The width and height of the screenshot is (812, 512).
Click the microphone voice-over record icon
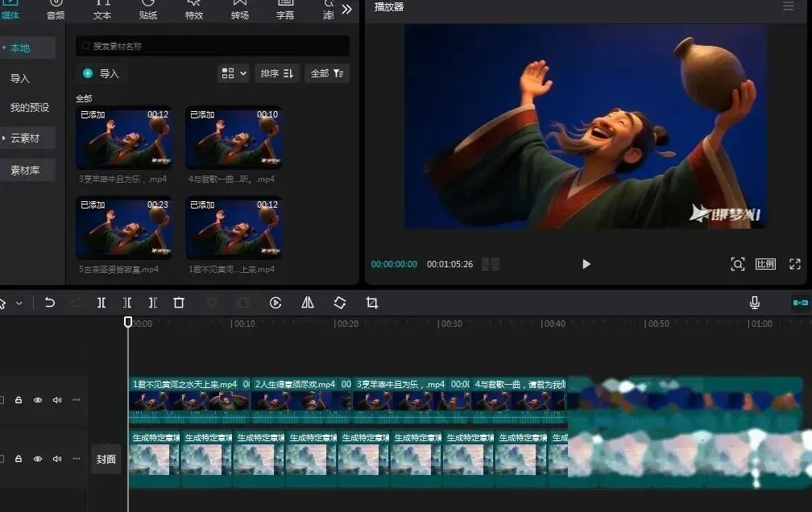[x=755, y=303]
